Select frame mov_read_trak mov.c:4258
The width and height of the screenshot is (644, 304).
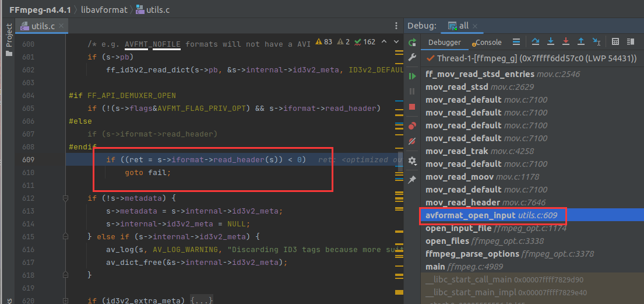[x=532, y=151]
